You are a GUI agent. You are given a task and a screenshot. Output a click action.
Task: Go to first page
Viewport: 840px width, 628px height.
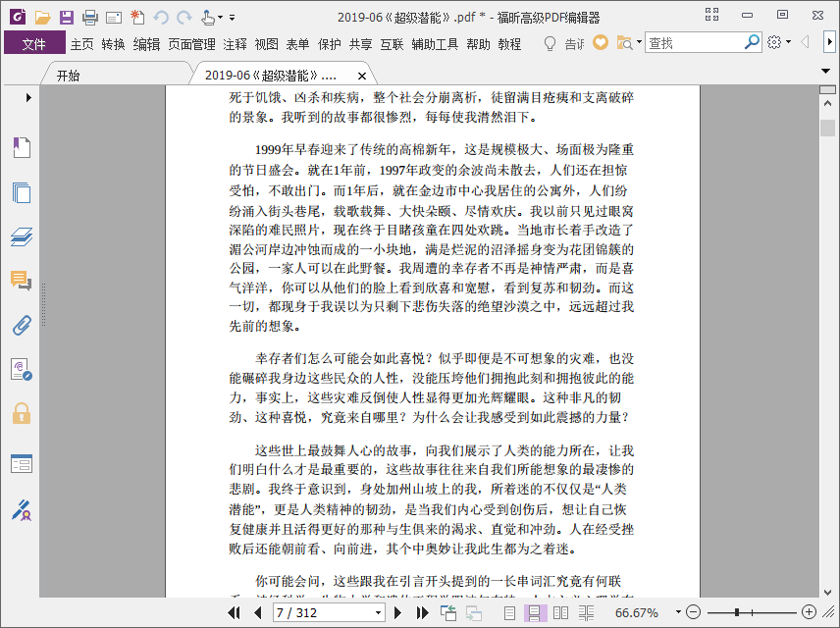coord(234,612)
